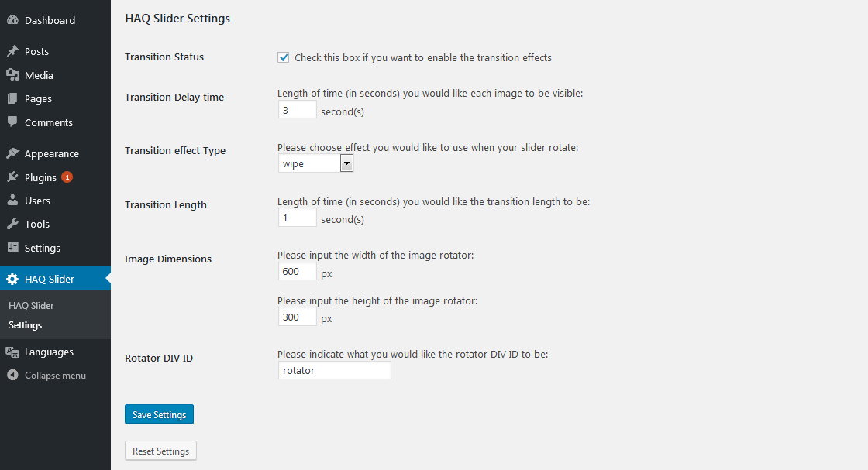
Task: Focus the Transition Delay time field
Action: 297,110
